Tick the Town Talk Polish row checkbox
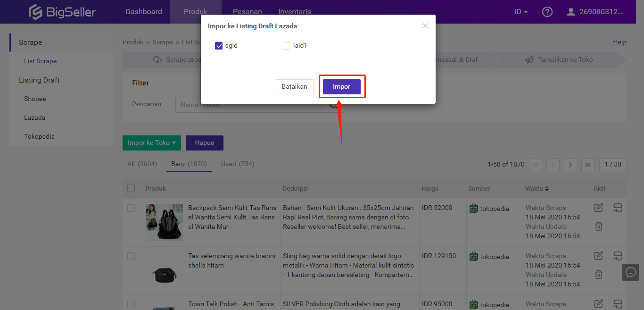The width and height of the screenshot is (644, 310). [131, 304]
